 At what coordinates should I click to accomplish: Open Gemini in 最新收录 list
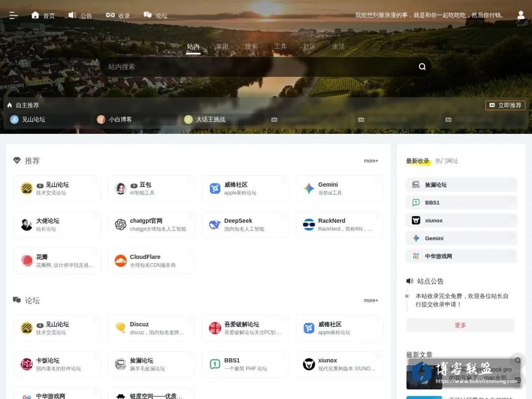coord(462,238)
